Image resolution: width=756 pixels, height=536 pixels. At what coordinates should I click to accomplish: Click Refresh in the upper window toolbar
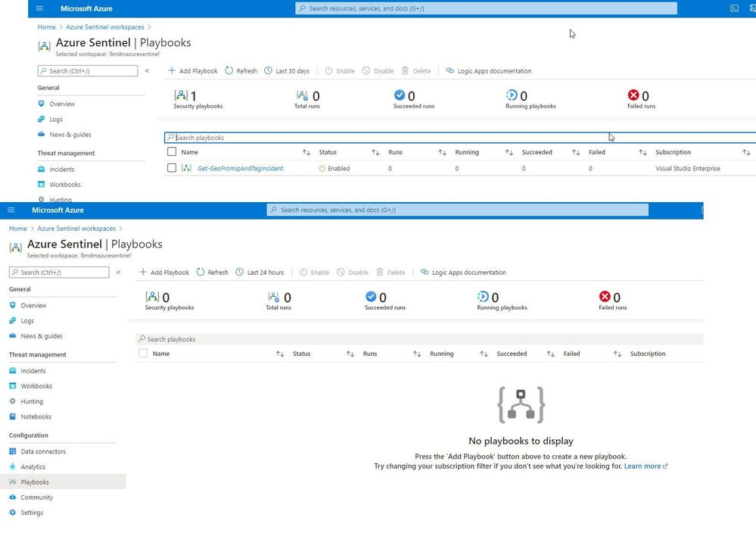pos(241,71)
